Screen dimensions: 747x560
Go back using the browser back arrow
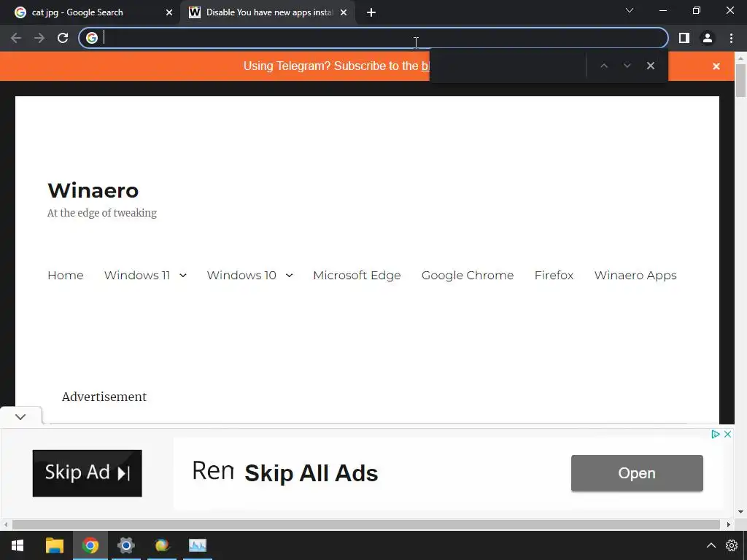tap(16, 38)
